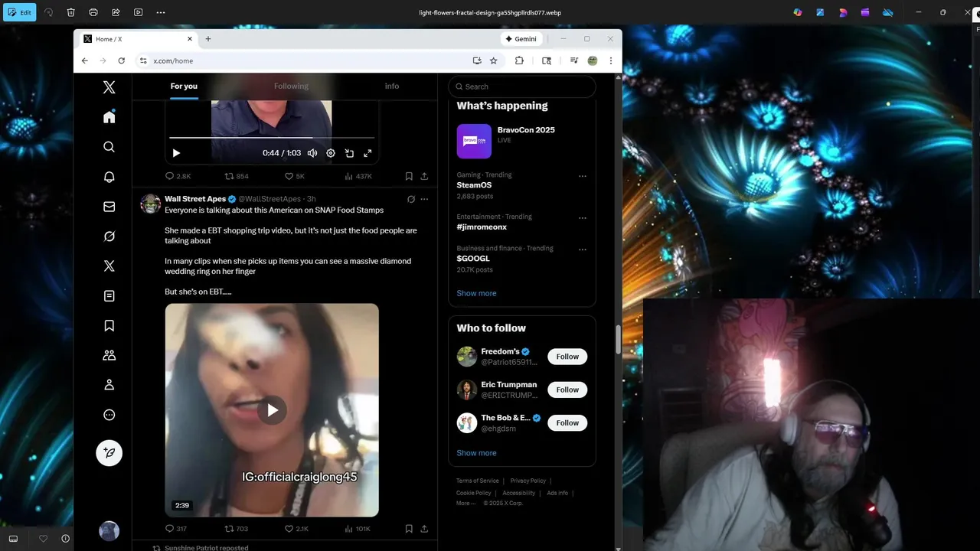The image size is (980, 551).
Task: Reply to Wall Street Apes post, 317
Action: 176,529
